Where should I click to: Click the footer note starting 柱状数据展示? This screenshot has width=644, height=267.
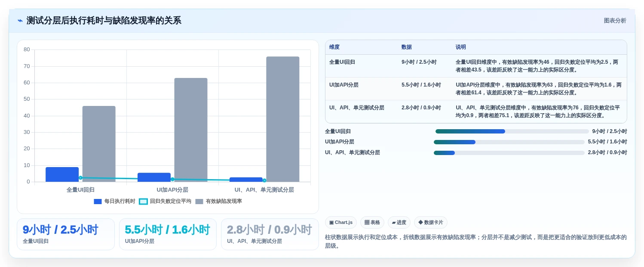[x=476, y=241]
